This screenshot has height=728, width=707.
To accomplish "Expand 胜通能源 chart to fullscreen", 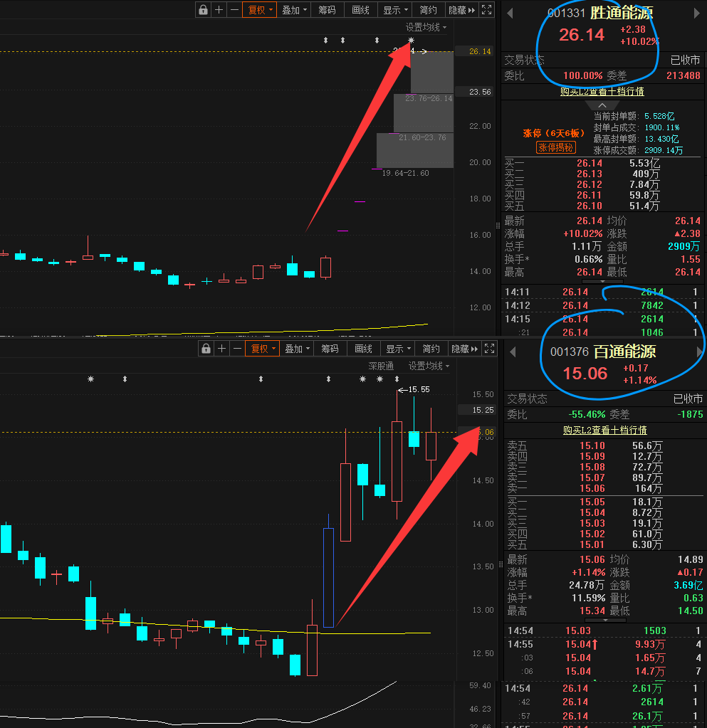I will pos(486,10).
